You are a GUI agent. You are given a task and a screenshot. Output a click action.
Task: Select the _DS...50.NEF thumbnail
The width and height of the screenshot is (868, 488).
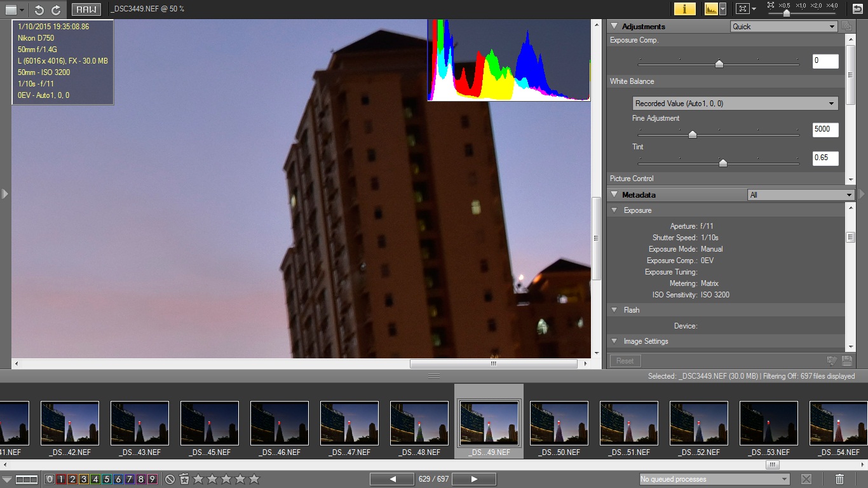pos(559,424)
